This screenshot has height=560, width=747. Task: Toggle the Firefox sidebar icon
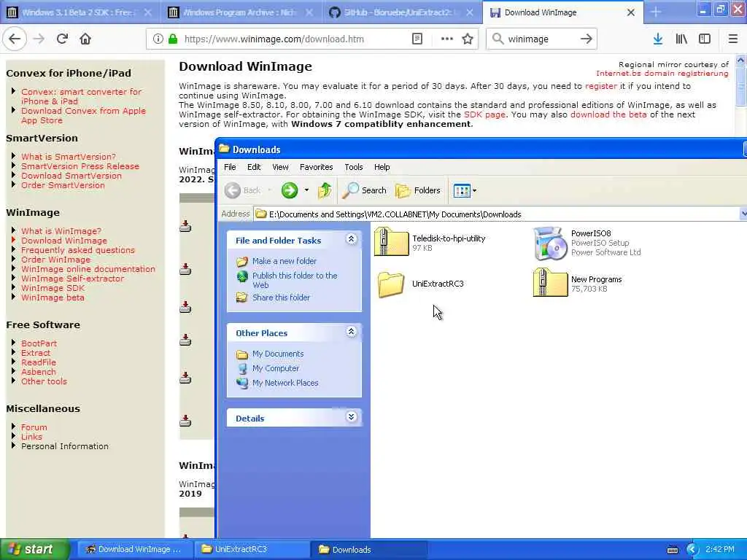[x=705, y=39]
